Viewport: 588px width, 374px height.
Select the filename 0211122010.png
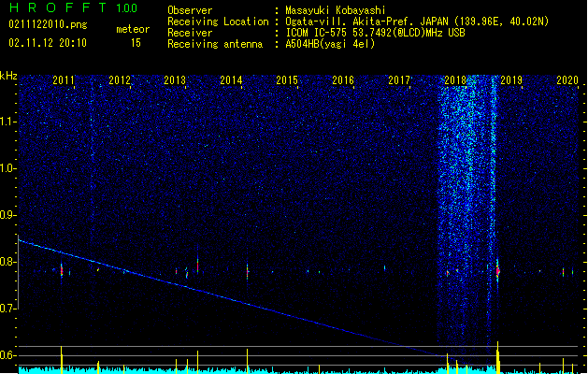48,25
